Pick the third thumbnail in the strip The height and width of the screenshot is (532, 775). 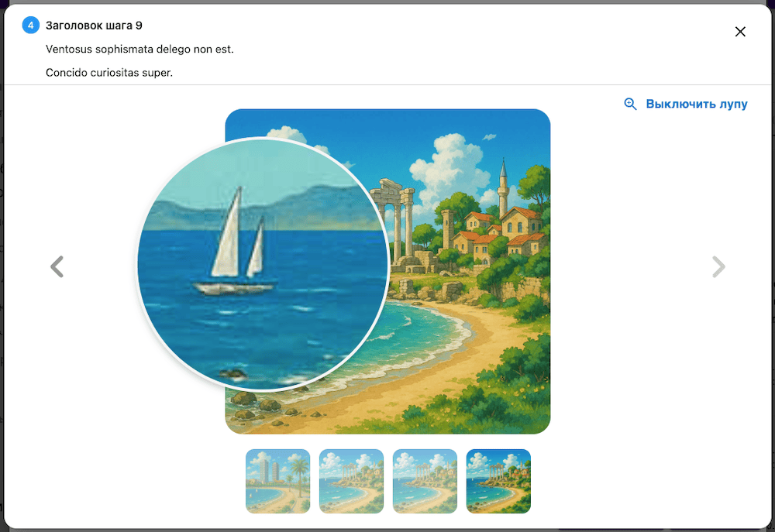click(425, 481)
